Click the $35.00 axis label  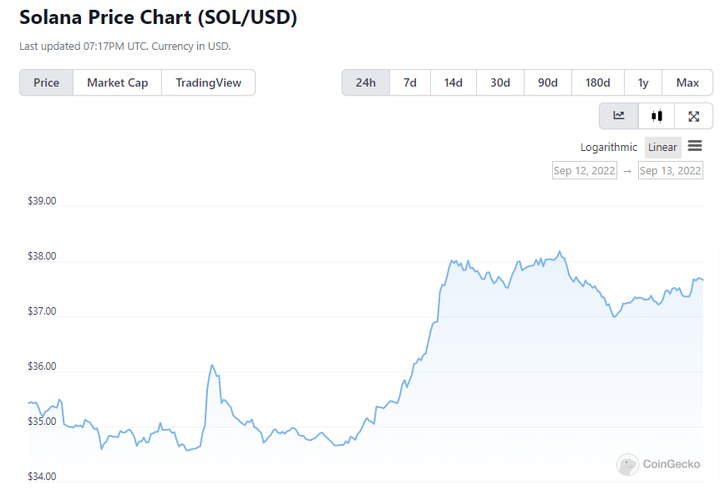42,421
